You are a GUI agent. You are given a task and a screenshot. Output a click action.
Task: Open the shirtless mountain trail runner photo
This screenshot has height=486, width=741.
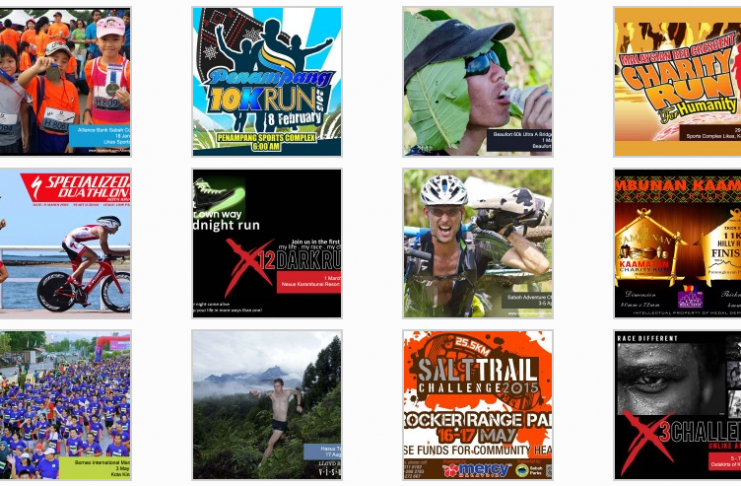point(267,405)
